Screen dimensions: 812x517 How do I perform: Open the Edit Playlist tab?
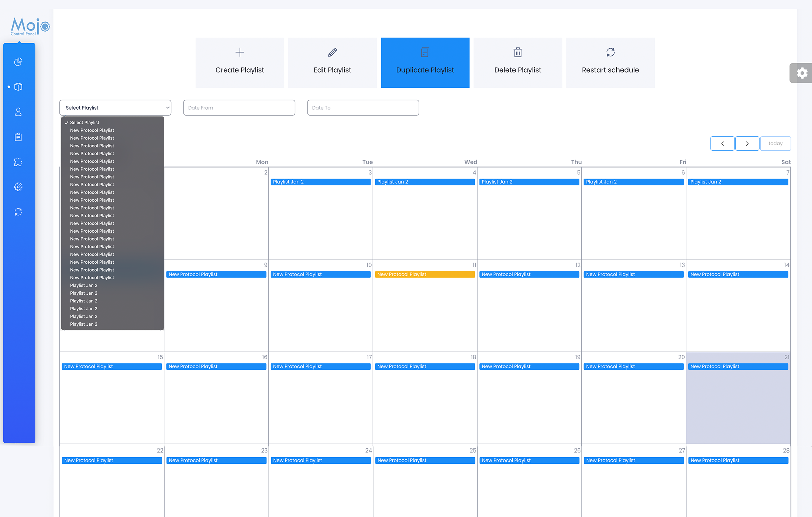point(332,63)
